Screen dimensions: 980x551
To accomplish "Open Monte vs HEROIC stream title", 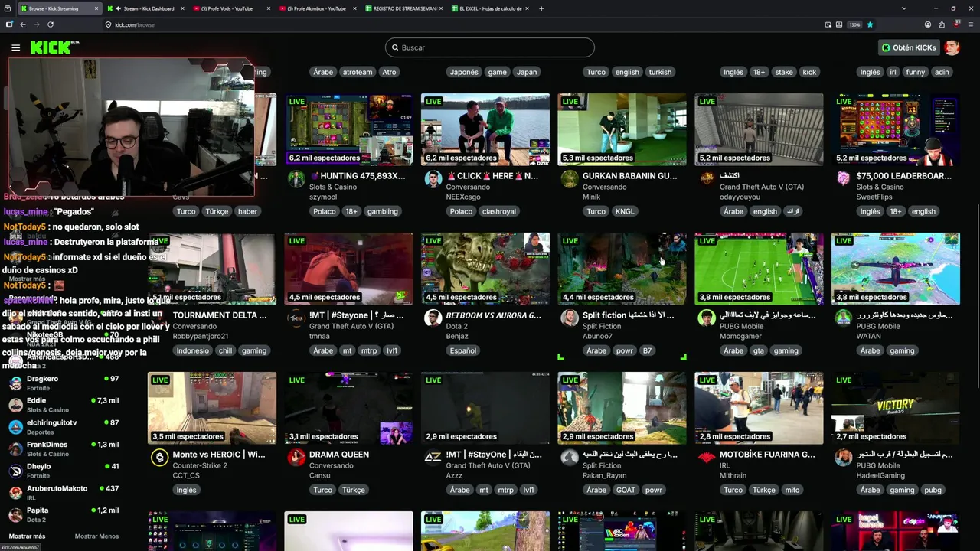I will click(x=219, y=455).
